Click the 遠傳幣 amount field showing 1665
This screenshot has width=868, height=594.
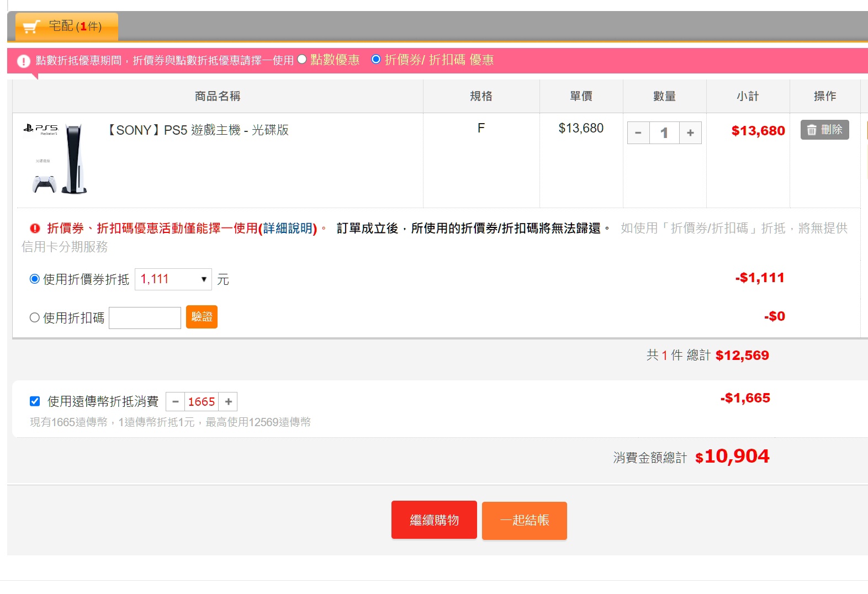coord(202,402)
